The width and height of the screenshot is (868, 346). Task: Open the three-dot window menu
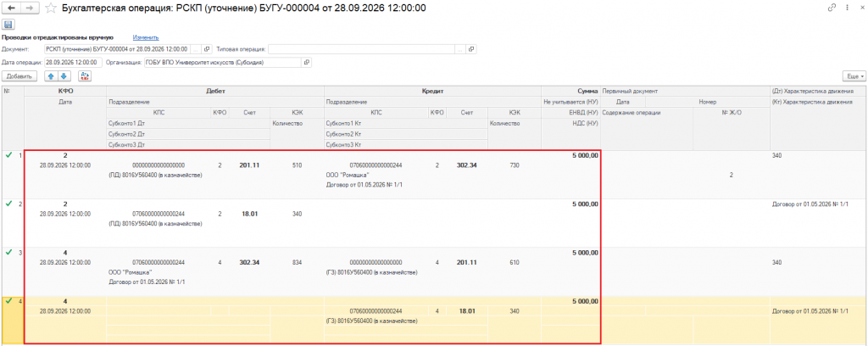(x=848, y=8)
